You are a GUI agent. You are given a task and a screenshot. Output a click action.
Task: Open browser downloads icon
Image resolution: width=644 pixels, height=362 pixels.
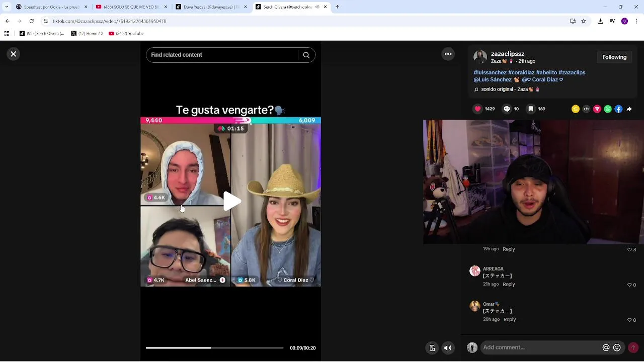[600, 21]
